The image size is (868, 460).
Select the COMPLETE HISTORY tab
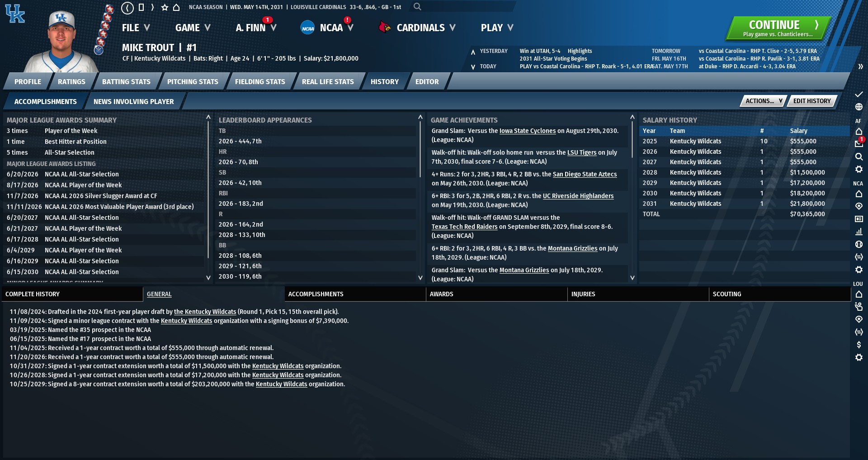72,294
